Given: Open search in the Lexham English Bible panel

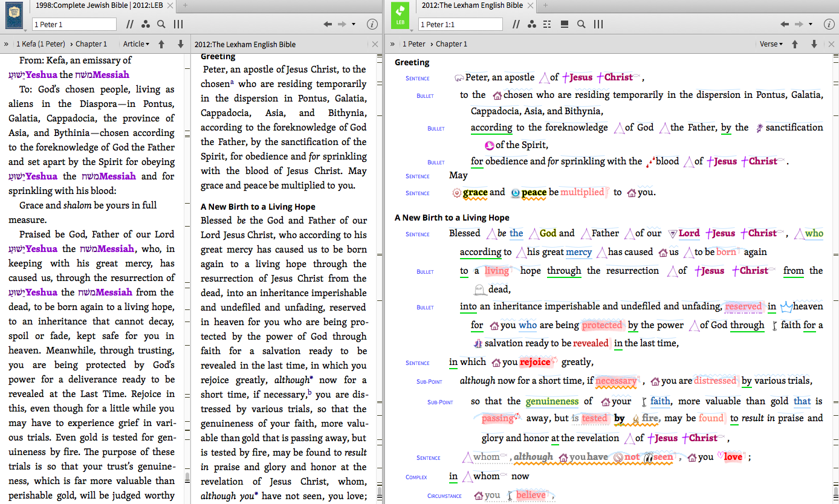Looking at the screenshot, I should click(x=581, y=24).
